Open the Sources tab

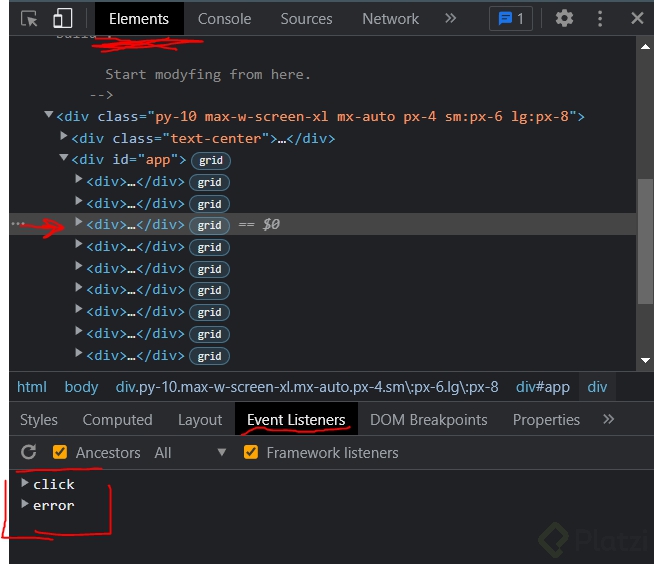[x=307, y=19]
